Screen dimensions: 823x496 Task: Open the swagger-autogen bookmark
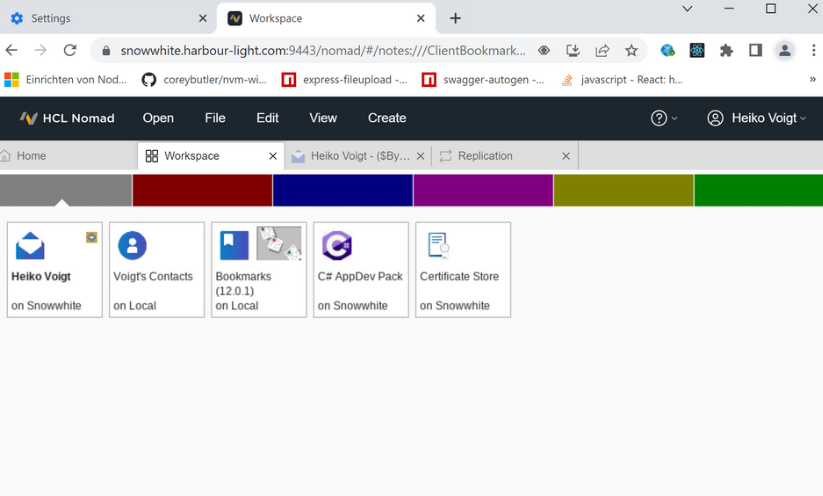pos(483,80)
